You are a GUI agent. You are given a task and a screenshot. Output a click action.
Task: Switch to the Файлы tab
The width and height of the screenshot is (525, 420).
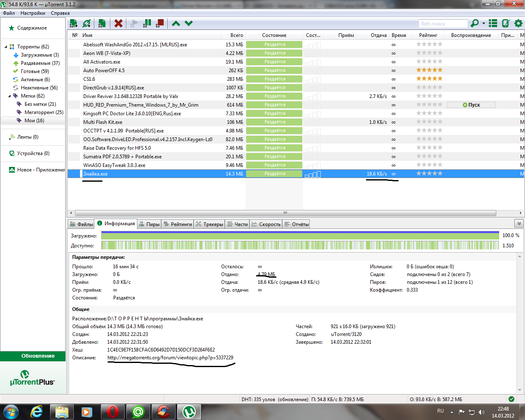(x=81, y=224)
